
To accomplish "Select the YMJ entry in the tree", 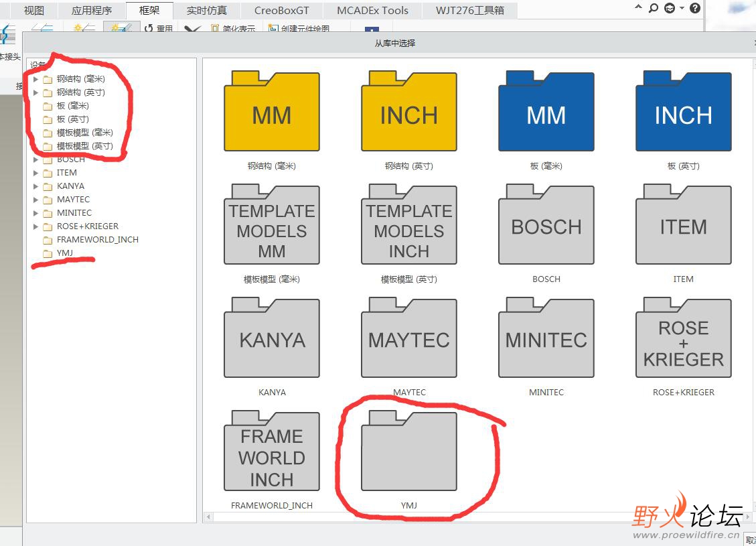I will pyautogui.click(x=64, y=253).
